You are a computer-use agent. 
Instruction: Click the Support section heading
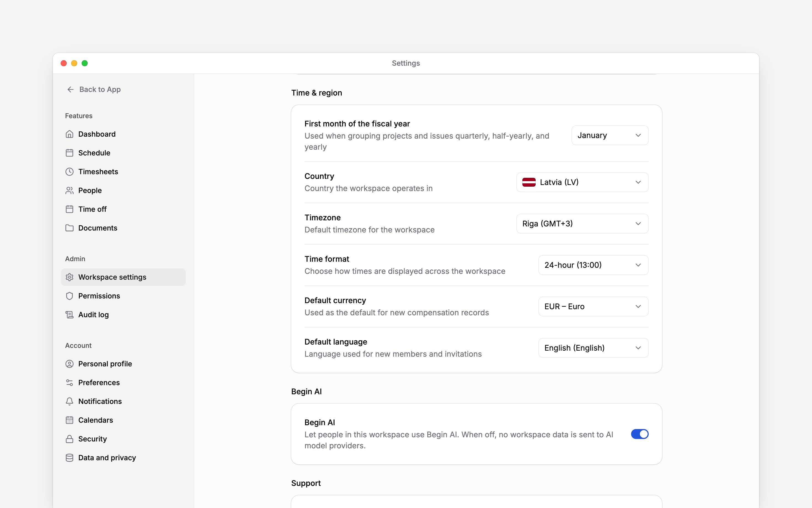306,483
